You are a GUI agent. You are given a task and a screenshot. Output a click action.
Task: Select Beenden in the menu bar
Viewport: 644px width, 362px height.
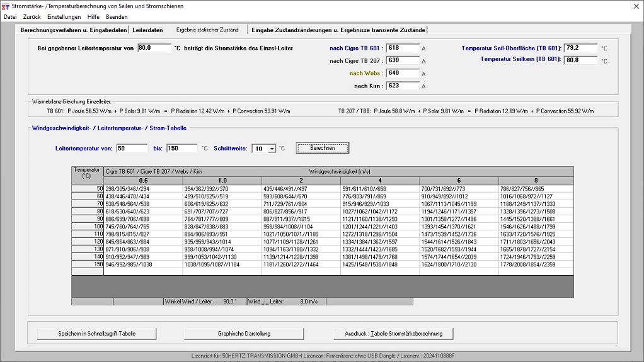pos(117,17)
